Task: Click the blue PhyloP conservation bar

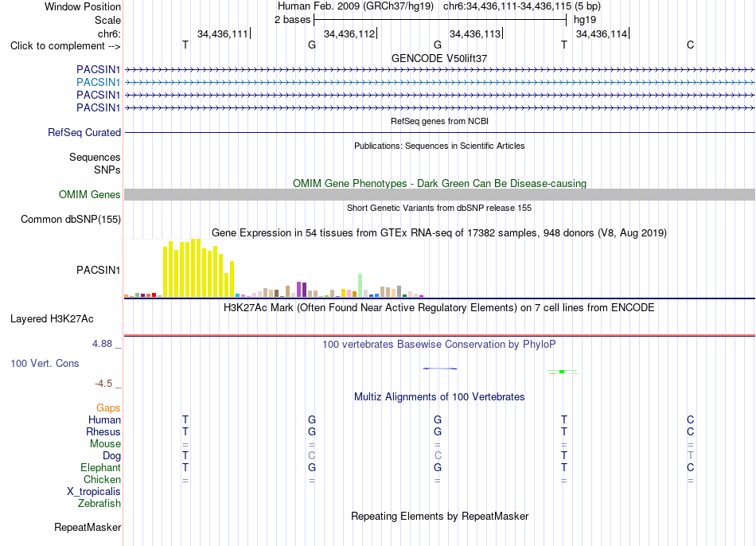Action: pyautogui.click(x=440, y=369)
